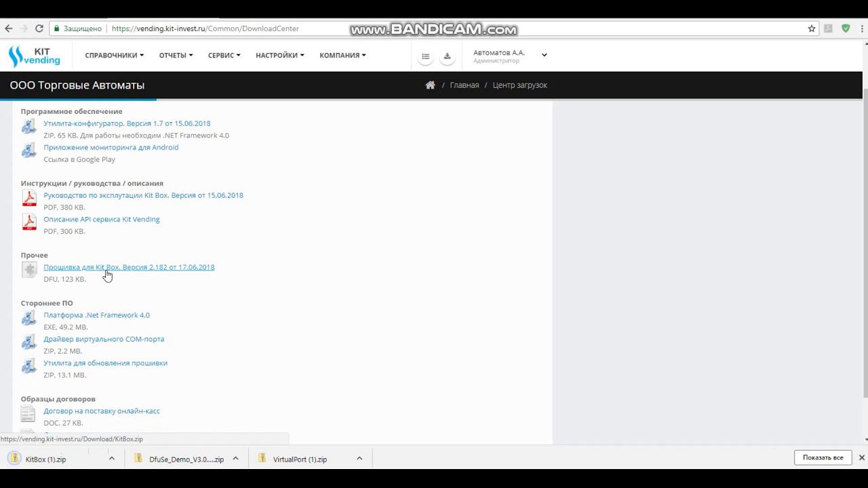Screen dimensions: 868x488
Task: Click the virtual COM driver icon
Action: point(28,342)
